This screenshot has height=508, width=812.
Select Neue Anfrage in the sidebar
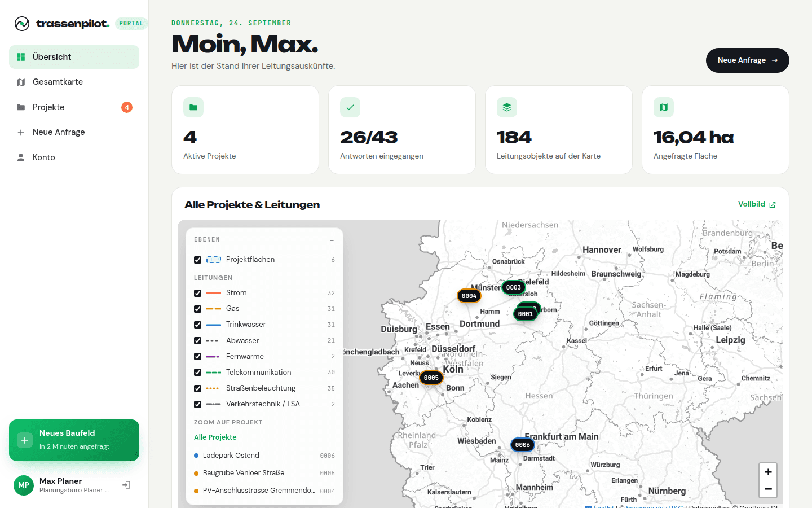click(74, 132)
